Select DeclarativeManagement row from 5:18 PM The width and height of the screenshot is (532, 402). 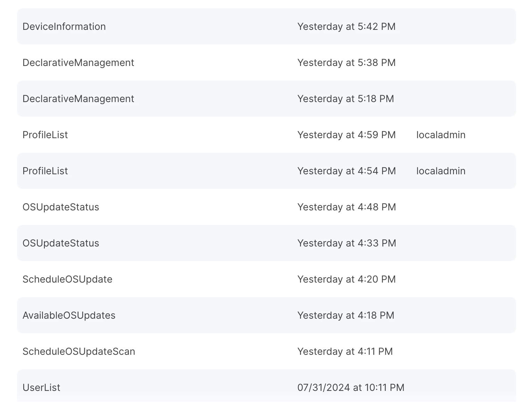click(x=266, y=99)
